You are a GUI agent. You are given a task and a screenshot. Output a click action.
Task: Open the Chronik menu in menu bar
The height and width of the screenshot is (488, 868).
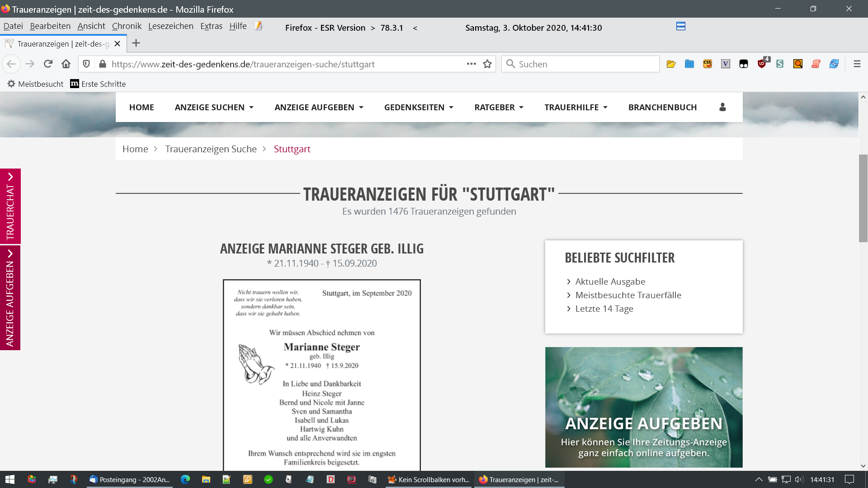point(127,26)
